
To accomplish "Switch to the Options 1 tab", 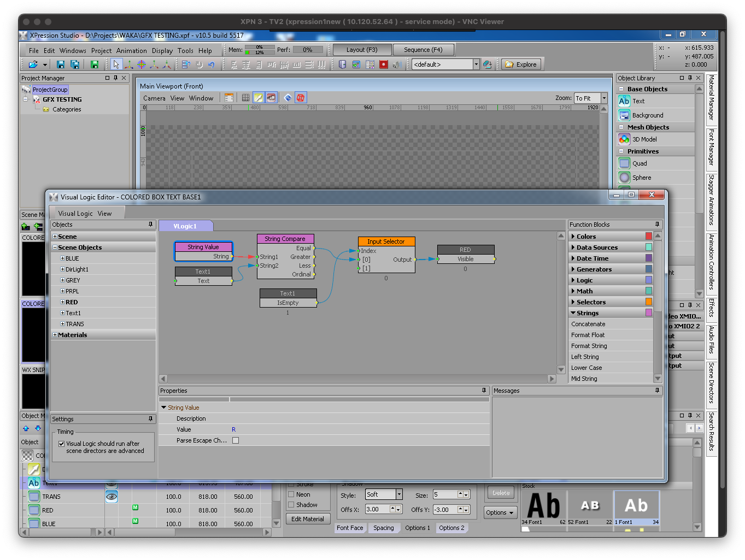I will pos(417,528).
